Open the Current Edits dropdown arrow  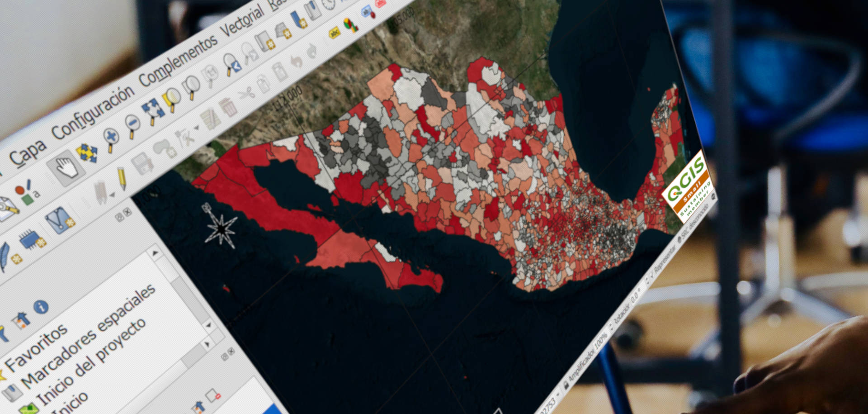click(111, 195)
